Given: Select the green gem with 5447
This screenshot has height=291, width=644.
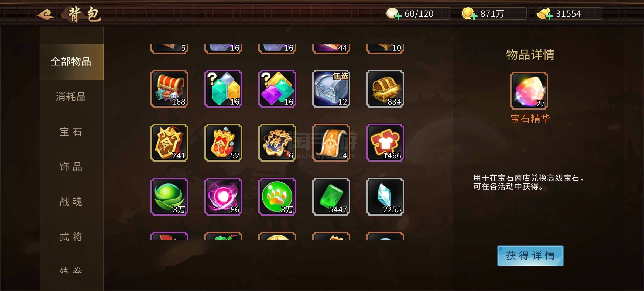Looking at the screenshot, I should click(331, 197).
